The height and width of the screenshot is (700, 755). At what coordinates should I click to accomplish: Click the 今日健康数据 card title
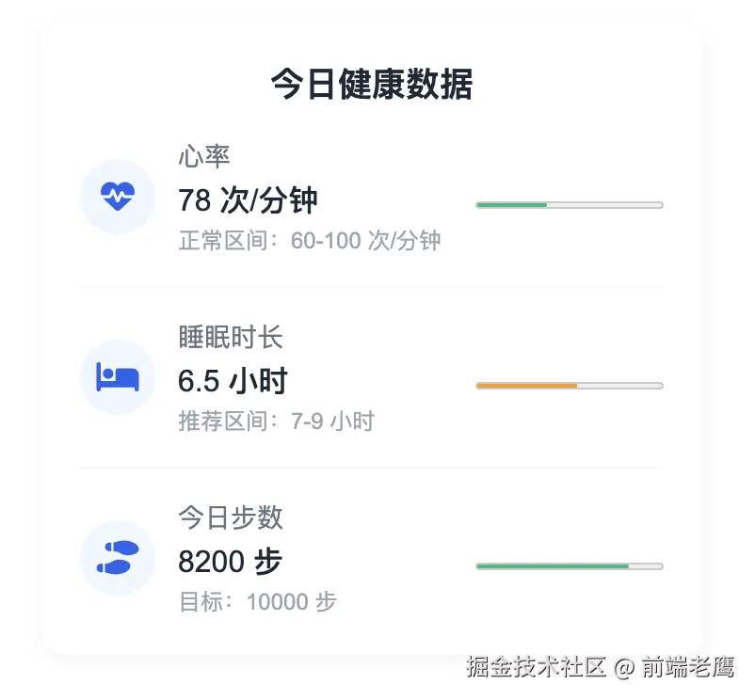pos(373,84)
